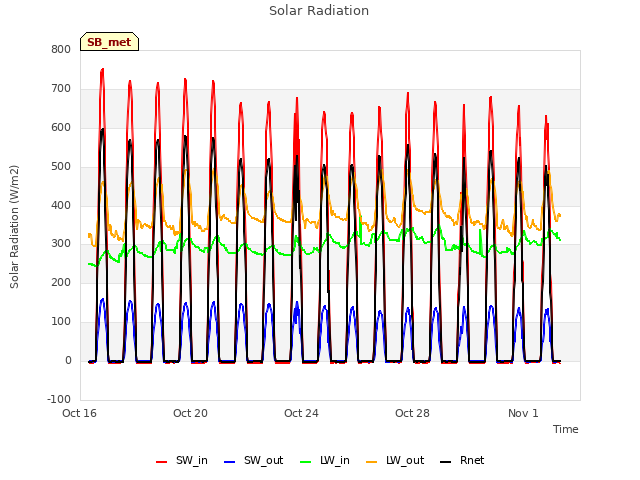Click the Solar Radiation (W/m2) axis label
The image size is (640, 480).
click(x=14, y=227)
